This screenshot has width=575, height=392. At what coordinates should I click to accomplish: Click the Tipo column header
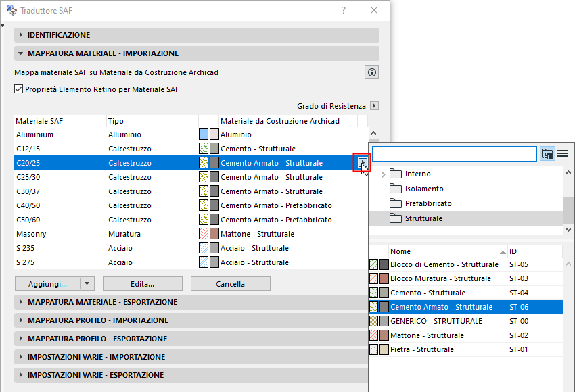152,121
